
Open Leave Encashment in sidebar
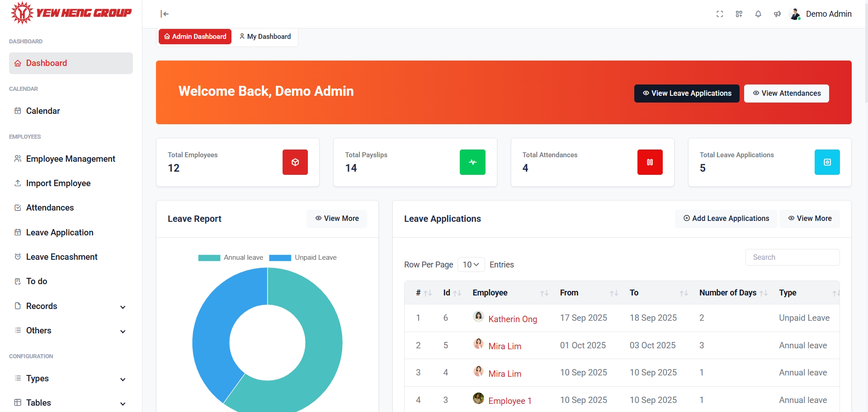61,257
